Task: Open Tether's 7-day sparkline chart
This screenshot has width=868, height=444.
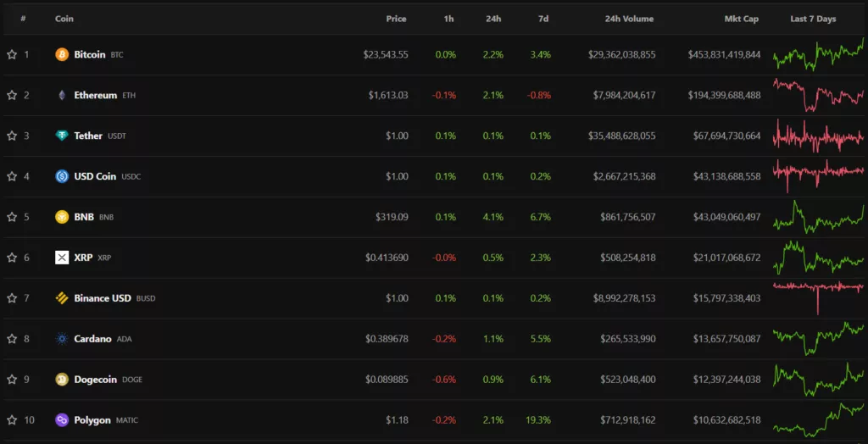Action: pos(818,136)
